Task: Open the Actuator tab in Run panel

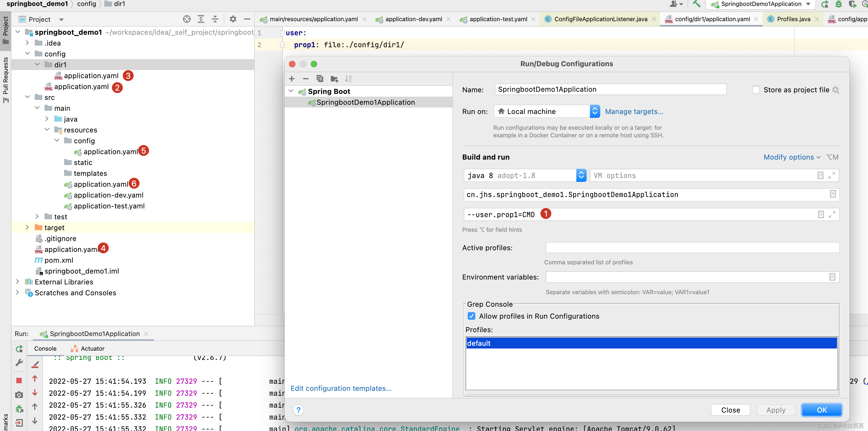Action: pyautogui.click(x=88, y=348)
